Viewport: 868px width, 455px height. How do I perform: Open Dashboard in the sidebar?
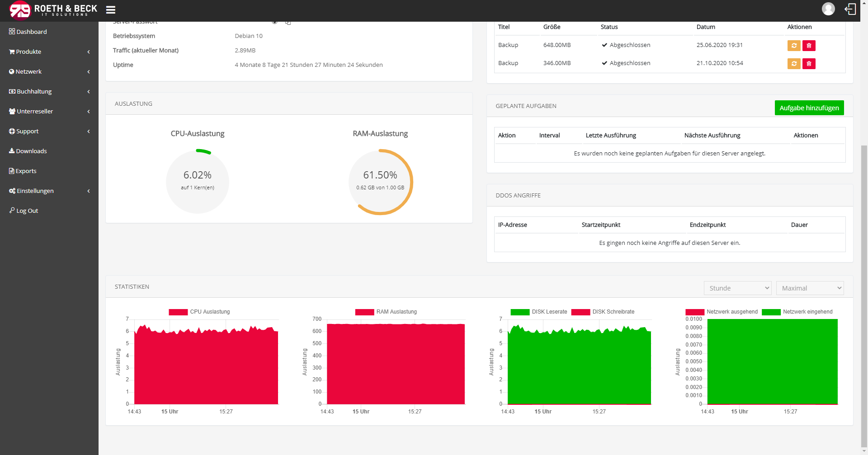pyautogui.click(x=31, y=32)
